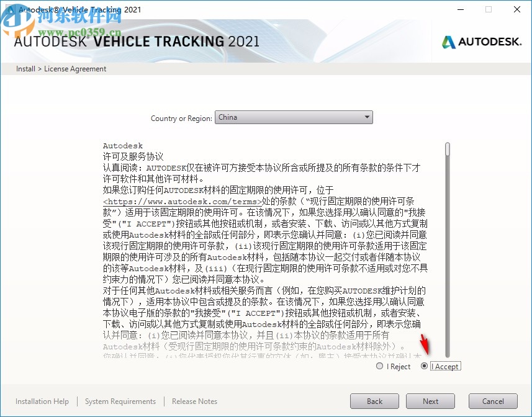
Task: Click the Install breadcrumb link
Action: 25,68
